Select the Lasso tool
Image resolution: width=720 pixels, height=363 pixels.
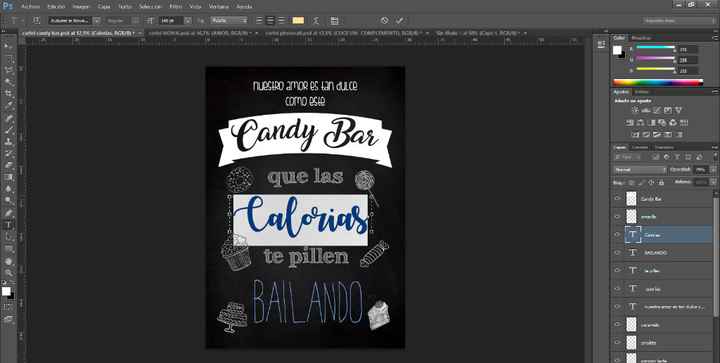[9, 70]
